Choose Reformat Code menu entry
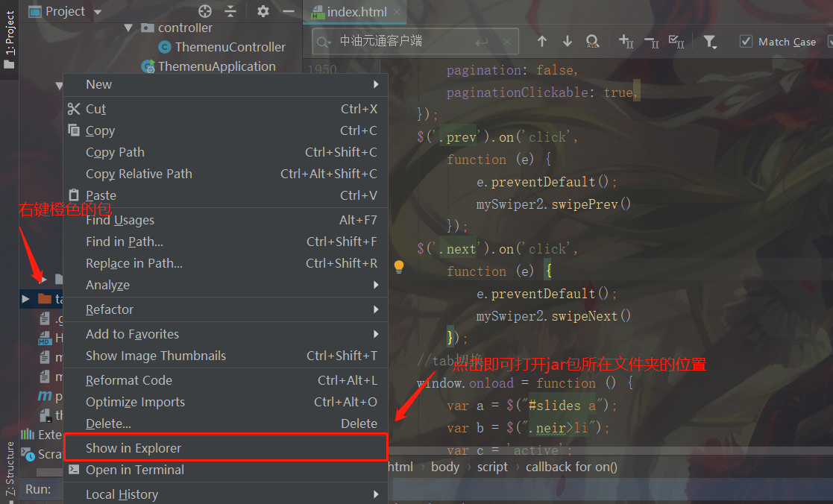This screenshot has width=833, height=504. 226,380
